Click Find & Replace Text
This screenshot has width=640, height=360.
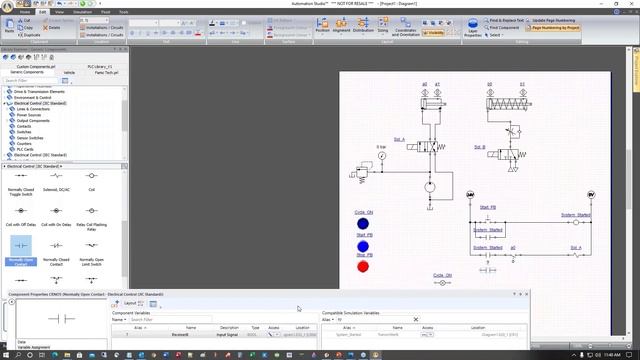click(504, 20)
